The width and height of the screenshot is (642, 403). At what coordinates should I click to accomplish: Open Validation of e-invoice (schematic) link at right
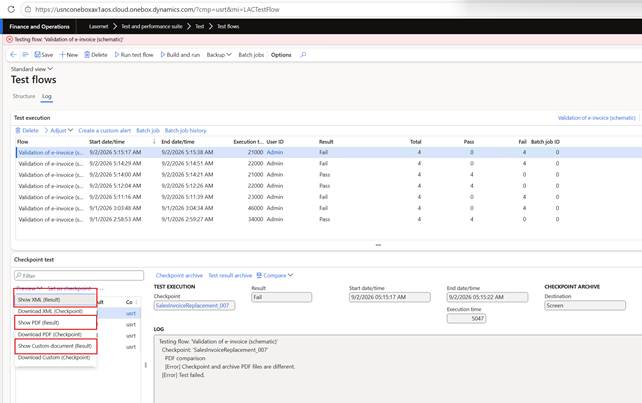[x=597, y=118]
